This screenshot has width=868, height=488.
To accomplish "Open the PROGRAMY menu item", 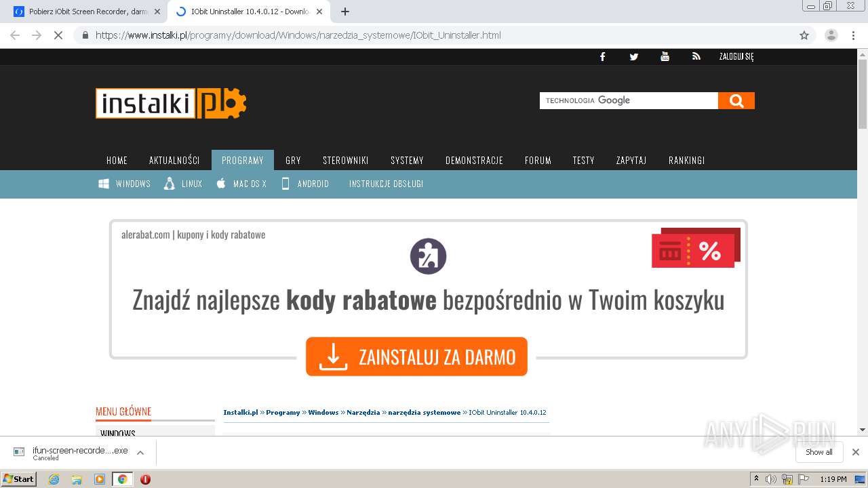I will (x=243, y=161).
